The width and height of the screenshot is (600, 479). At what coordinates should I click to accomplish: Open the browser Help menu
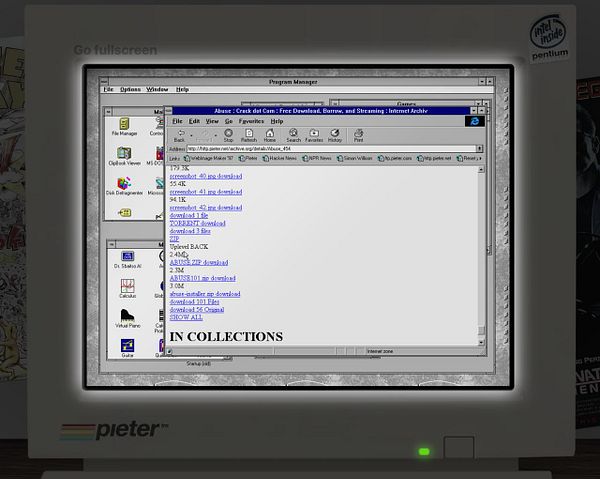(x=277, y=121)
